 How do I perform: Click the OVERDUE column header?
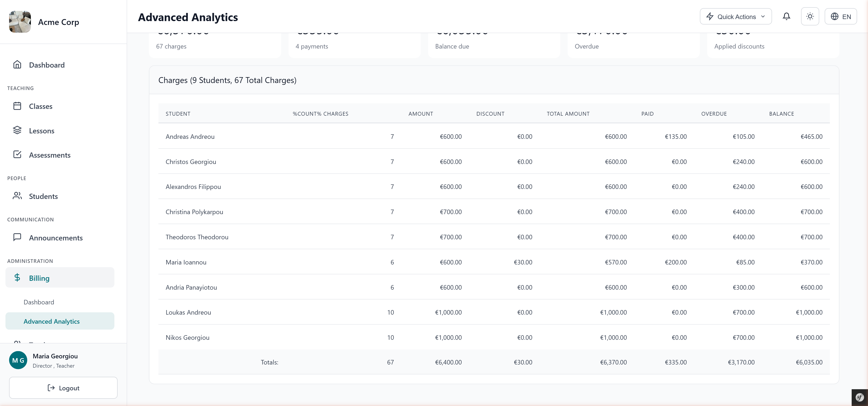point(714,114)
